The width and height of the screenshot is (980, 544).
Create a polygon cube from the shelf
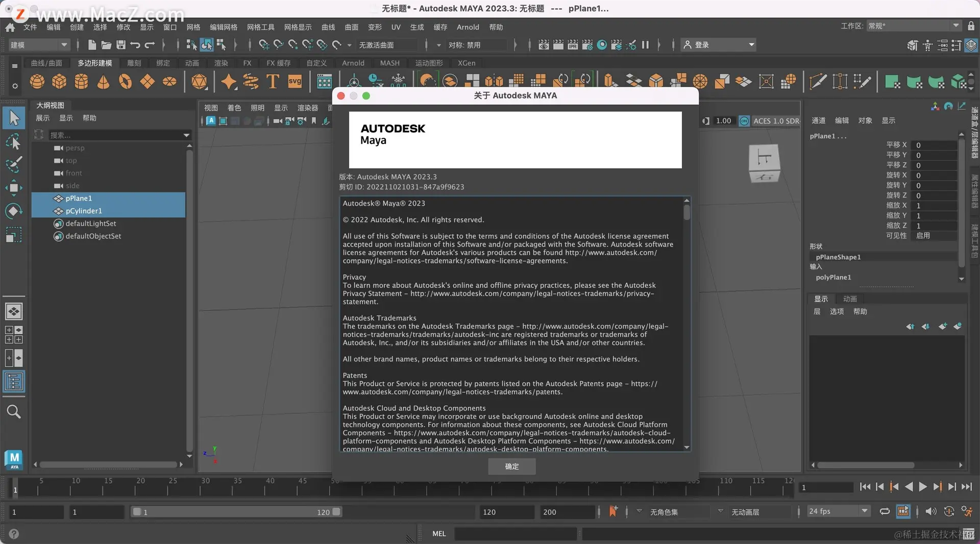pos(59,81)
